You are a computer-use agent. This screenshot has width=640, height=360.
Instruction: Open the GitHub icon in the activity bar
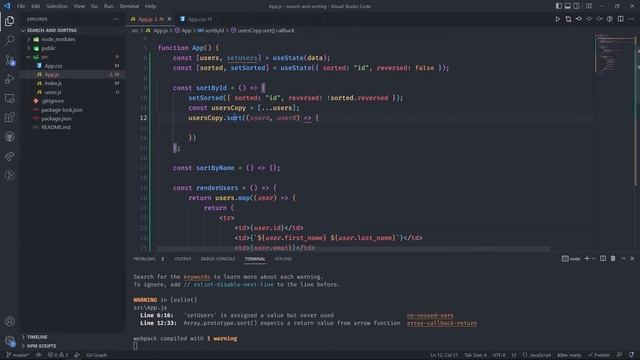tap(9, 137)
